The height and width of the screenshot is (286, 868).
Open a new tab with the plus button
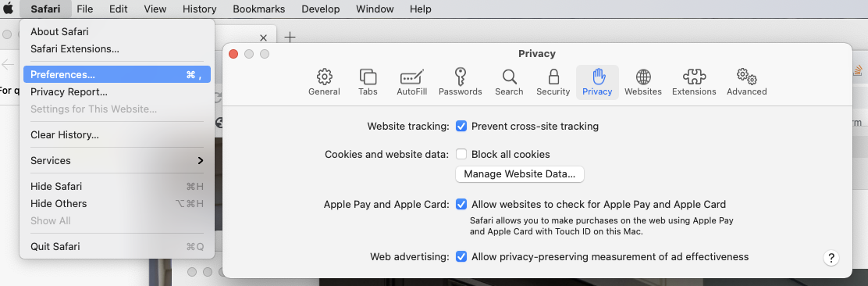(x=290, y=38)
